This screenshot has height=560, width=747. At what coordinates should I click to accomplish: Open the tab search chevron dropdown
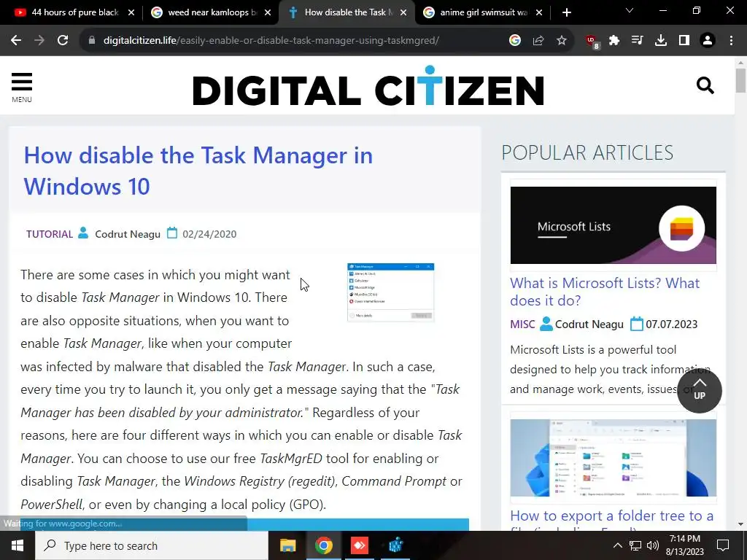point(630,10)
